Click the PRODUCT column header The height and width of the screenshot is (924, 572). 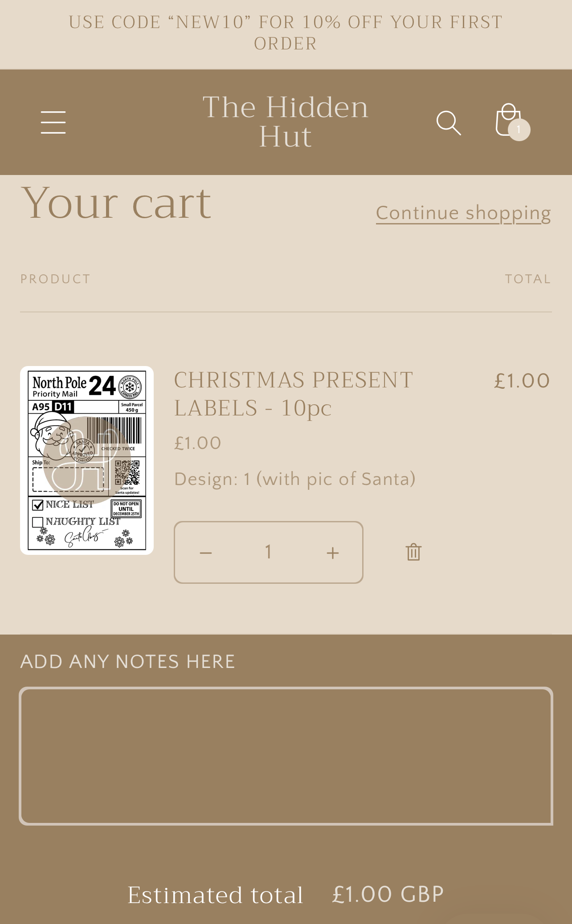point(55,279)
